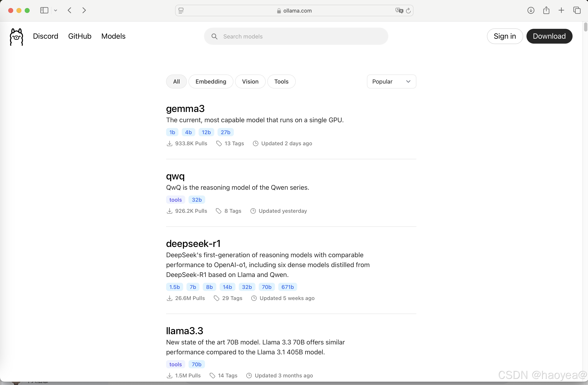Open a new tab with plus icon

click(x=561, y=10)
